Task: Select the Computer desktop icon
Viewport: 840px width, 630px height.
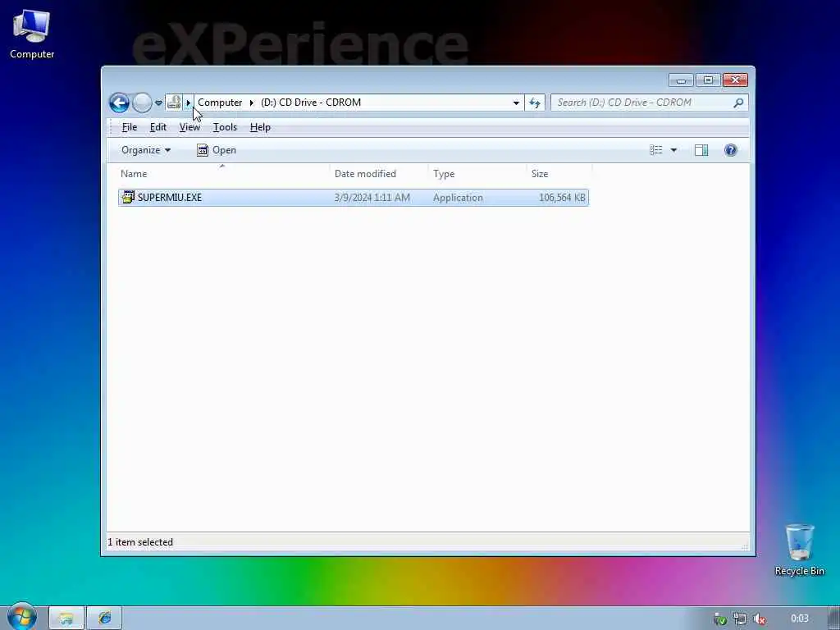Action: point(32,34)
